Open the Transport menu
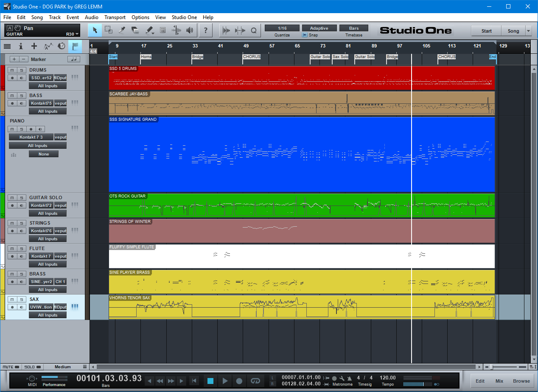The image size is (538, 392). pos(115,17)
